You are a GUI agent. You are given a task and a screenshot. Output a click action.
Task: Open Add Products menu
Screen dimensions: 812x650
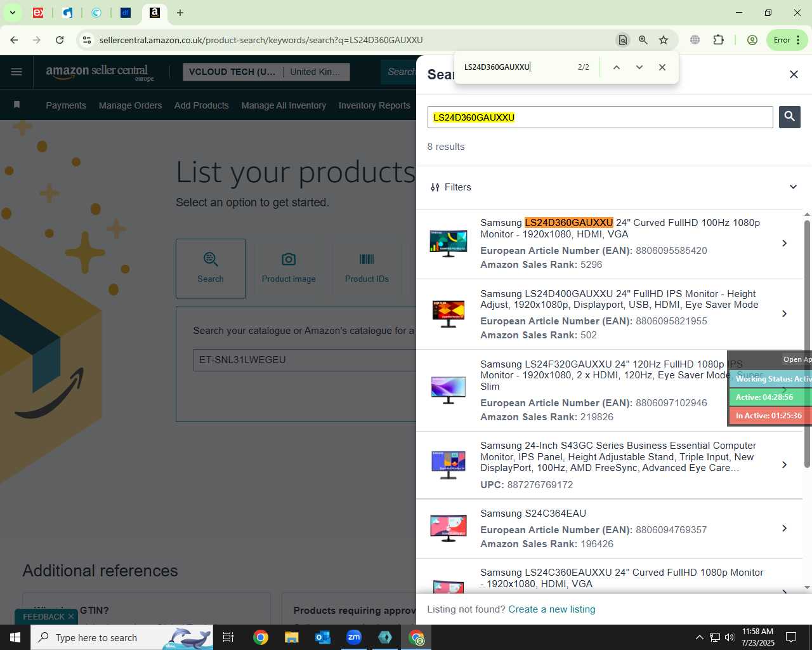coord(202,105)
